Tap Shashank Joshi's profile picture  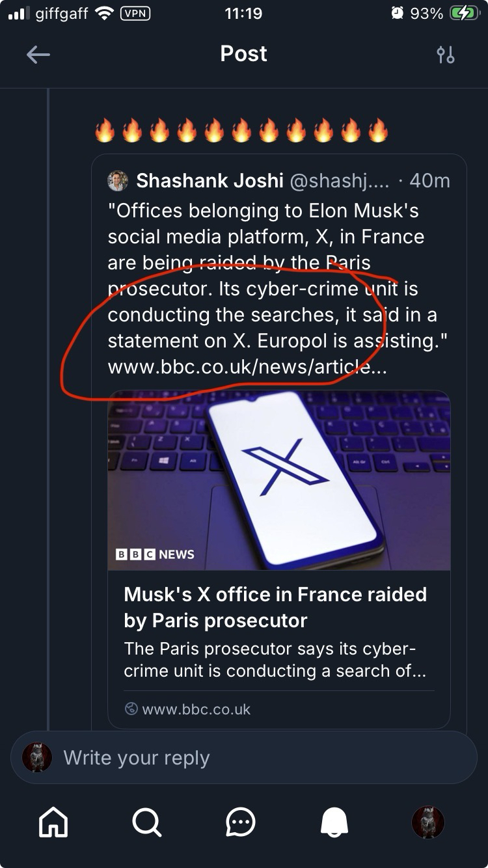[118, 181]
